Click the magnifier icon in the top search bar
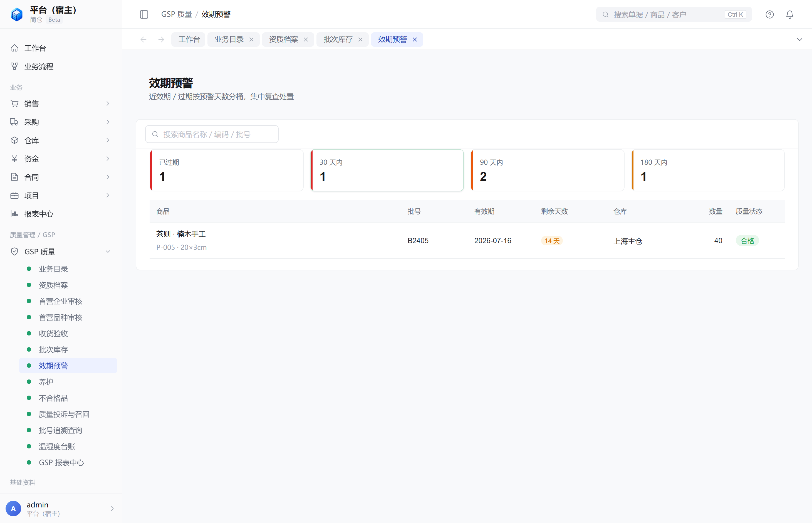The width and height of the screenshot is (812, 523). coord(605,14)
